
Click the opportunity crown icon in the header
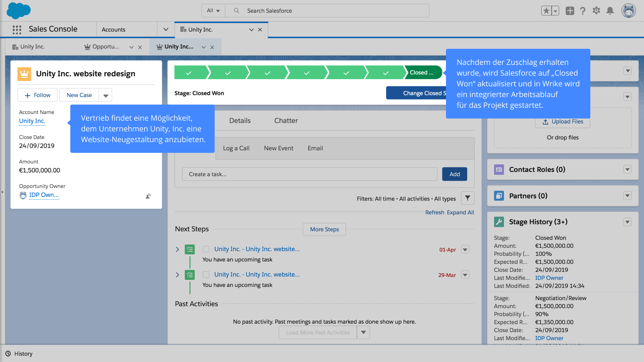coord(24,74)
